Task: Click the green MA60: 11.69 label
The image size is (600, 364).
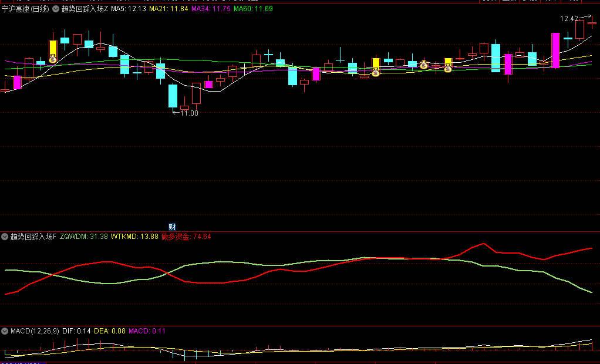Action: [253, 9]
